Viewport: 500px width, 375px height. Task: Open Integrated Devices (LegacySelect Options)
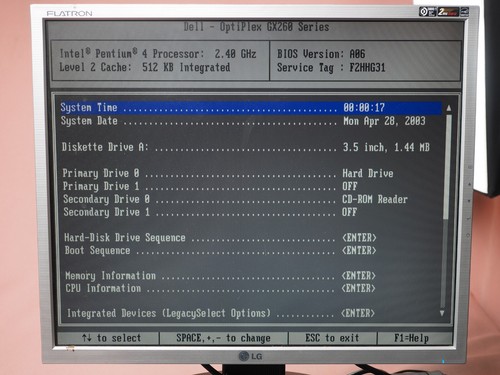coord(221,313)
